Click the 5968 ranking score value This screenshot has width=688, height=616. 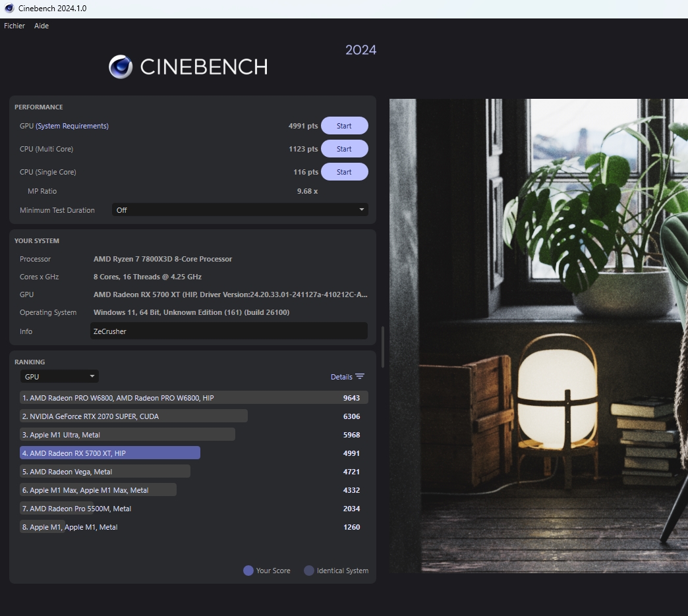pyautogui.click(x=351, y=435)
